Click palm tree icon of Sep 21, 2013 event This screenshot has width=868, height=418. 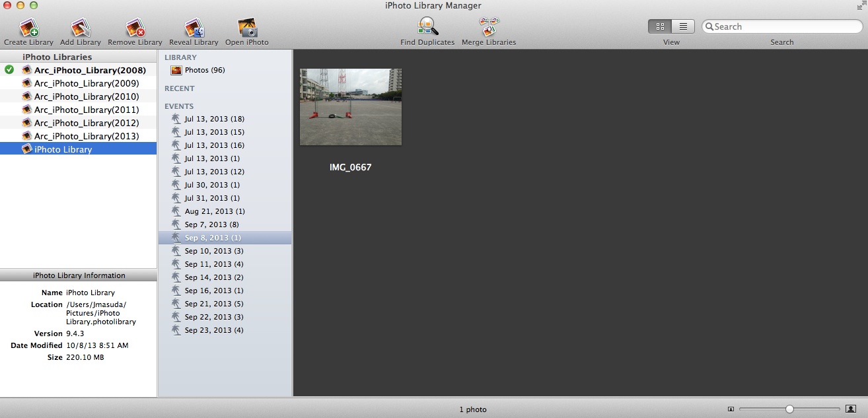coord(176,304)
